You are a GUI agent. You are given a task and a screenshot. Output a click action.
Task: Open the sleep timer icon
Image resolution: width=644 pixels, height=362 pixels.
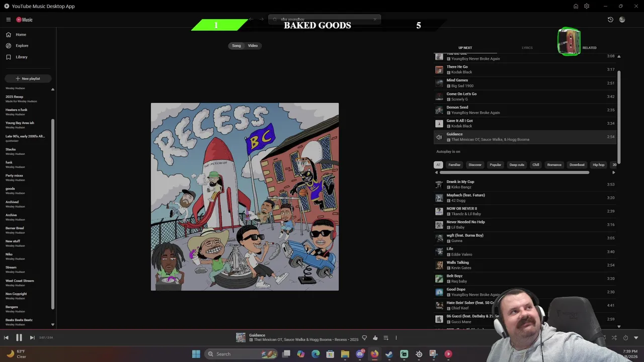pos(625,338)
